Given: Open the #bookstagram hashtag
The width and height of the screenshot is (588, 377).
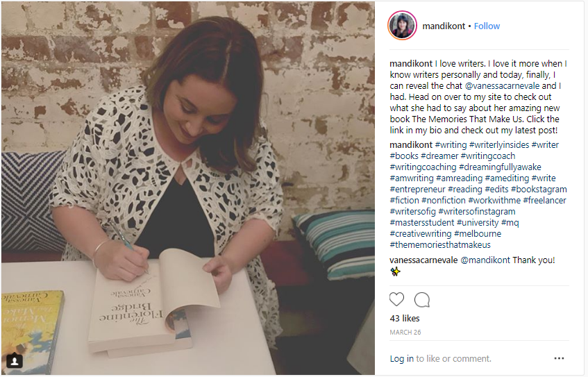Looking at the screenshot, I should click(539, 189).
